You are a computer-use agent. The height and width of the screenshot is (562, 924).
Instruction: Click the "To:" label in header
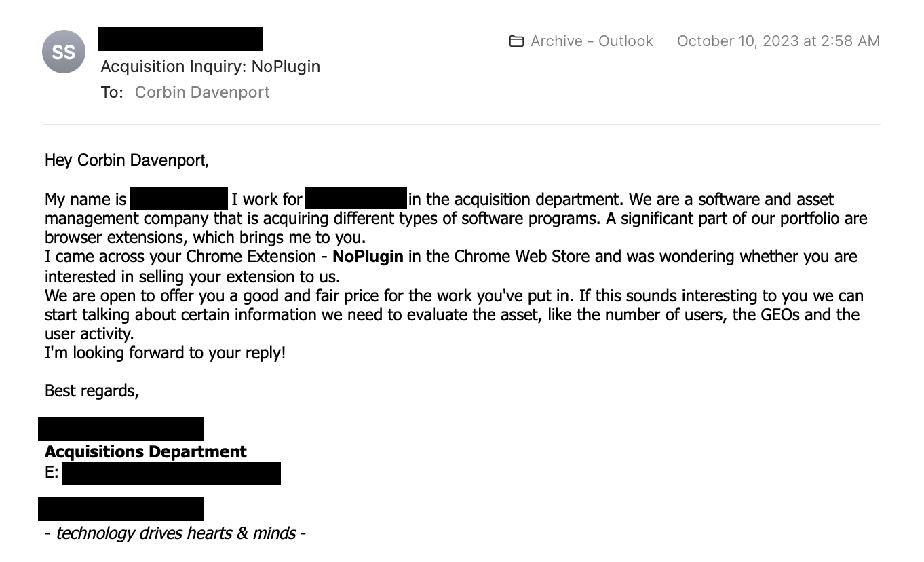(x=112, y=92)
